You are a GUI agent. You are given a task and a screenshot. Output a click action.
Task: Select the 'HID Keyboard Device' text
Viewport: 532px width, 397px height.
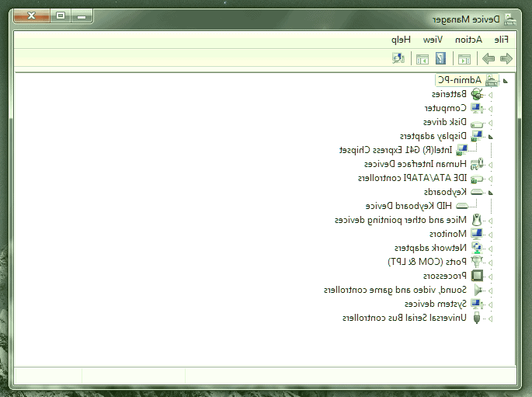point(409,206)
